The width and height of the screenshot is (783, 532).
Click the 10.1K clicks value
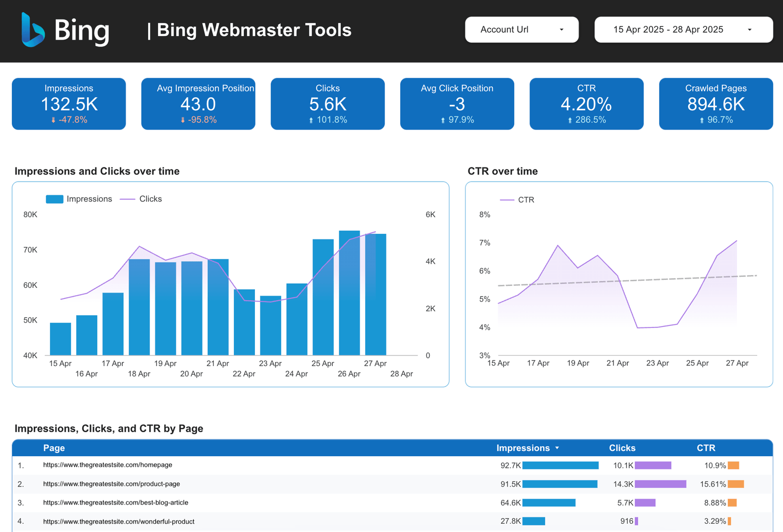(x=623, y=465)
